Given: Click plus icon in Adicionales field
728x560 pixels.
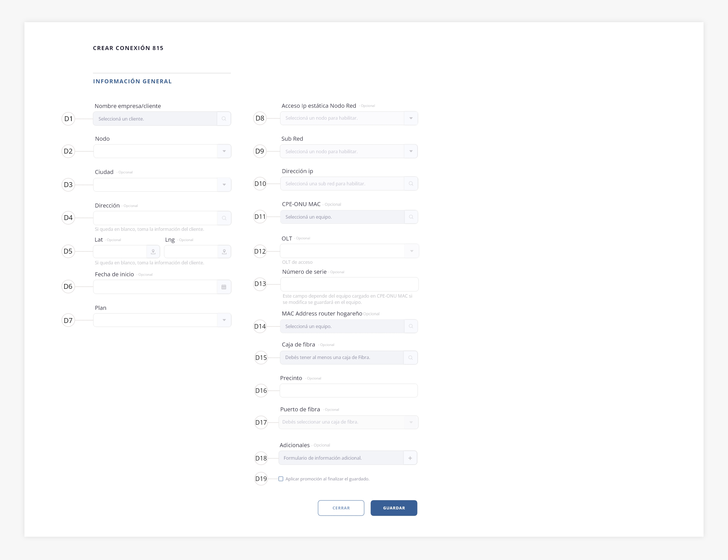Looking at the screenshot, I should 410,458.
